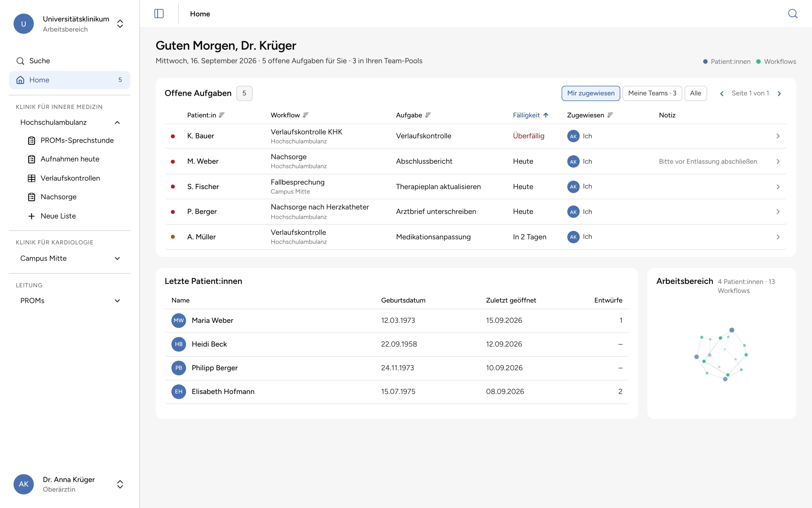
Task: Open patient Elisabeth Hofmann
Action: tap(397, 392)
